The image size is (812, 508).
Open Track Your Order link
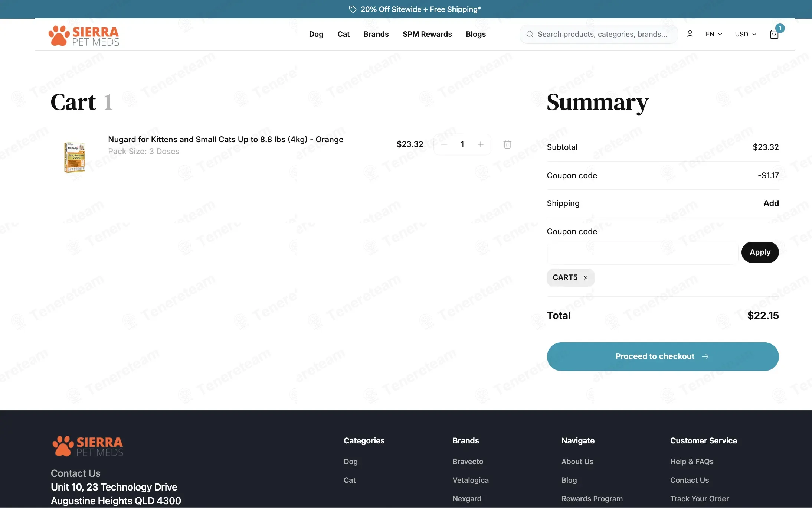pyautogui.click(x=700, y=499)
